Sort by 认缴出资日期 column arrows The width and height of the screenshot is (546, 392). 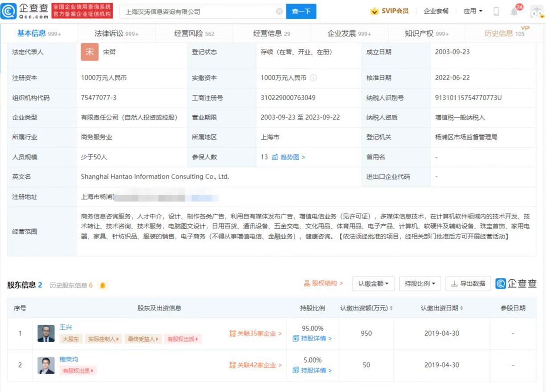coord(462,308)
